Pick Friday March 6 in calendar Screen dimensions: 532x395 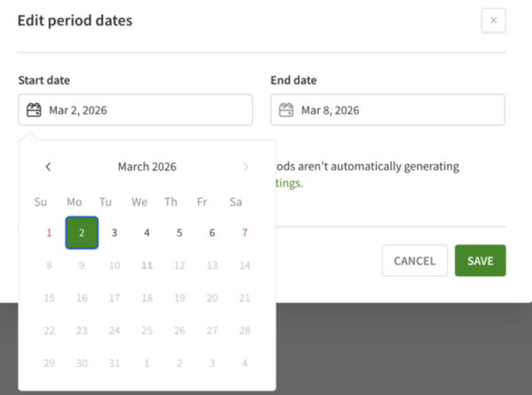tap(212, 233)
